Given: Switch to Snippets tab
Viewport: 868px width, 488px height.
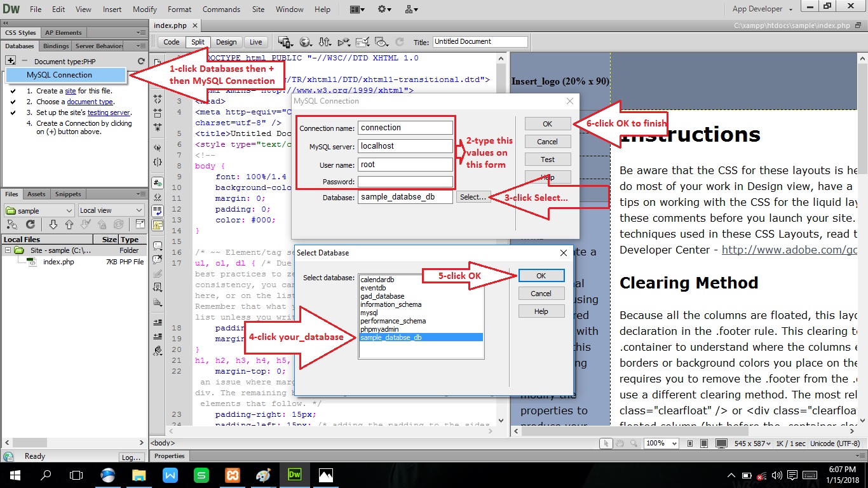Looking at the screenshot, I should point(68,194).
